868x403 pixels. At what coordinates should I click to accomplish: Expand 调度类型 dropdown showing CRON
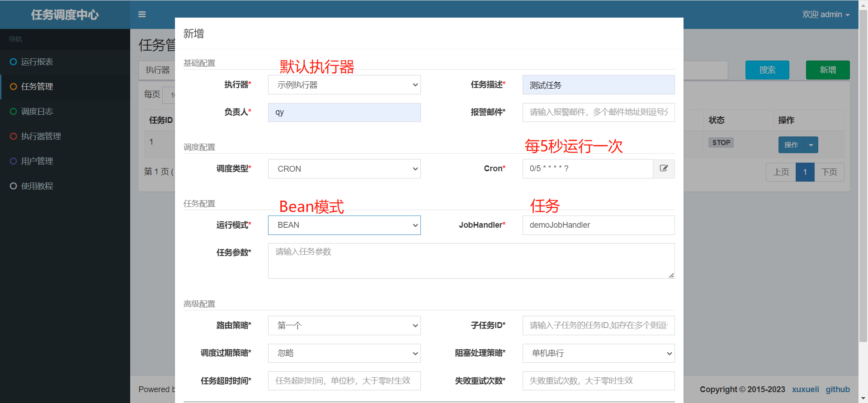coord(344,169)
